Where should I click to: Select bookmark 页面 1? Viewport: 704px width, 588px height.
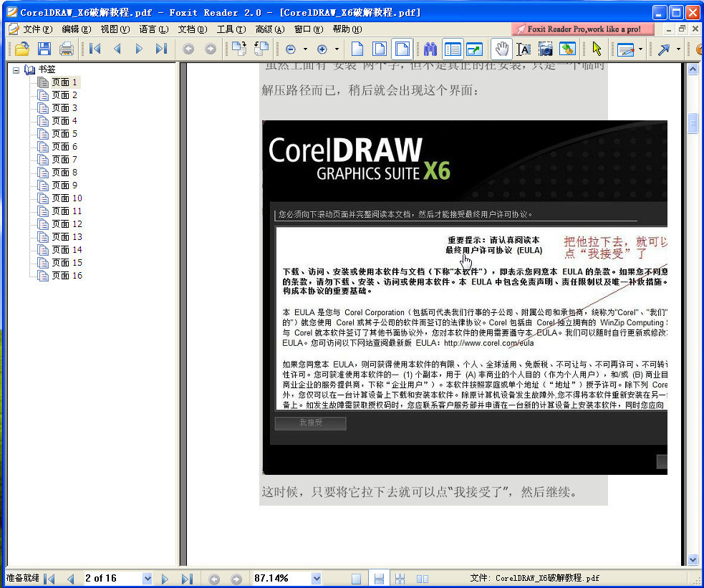click(64, 82)
